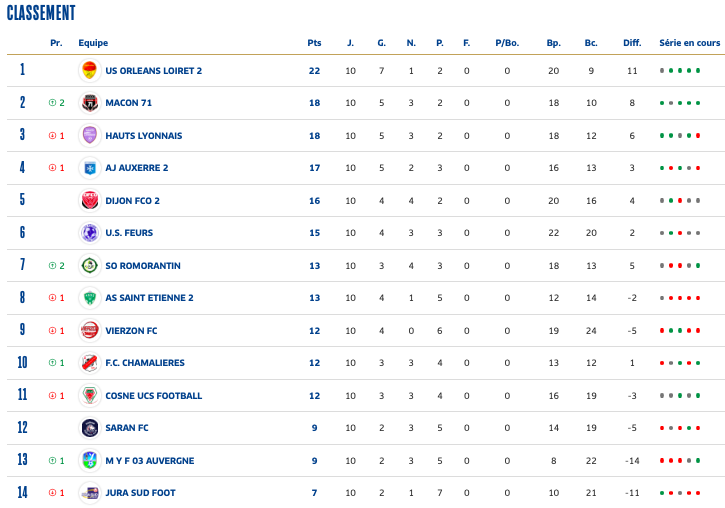Click the Hauts Lyonnais club crest
Image resolution: width=725 pixels, height=508 pixels.
(89, 136)
